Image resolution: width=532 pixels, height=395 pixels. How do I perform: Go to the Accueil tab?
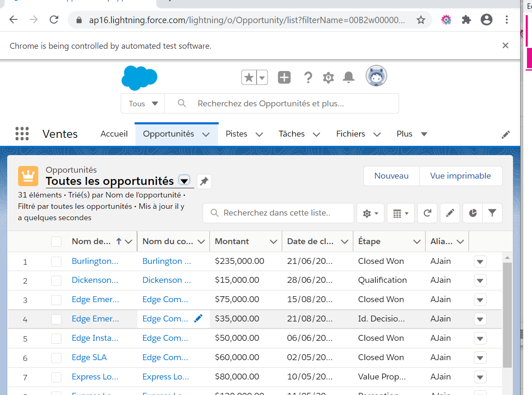click(114, 134)
